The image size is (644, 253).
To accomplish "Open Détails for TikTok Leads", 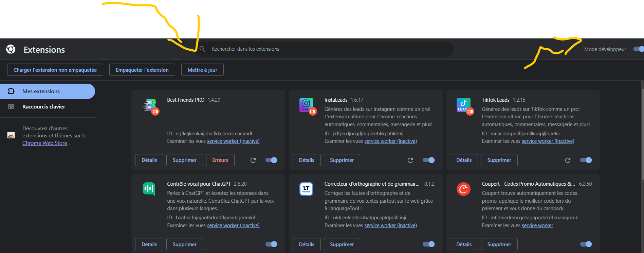I will pyautogui.click(x=464, y=160).
